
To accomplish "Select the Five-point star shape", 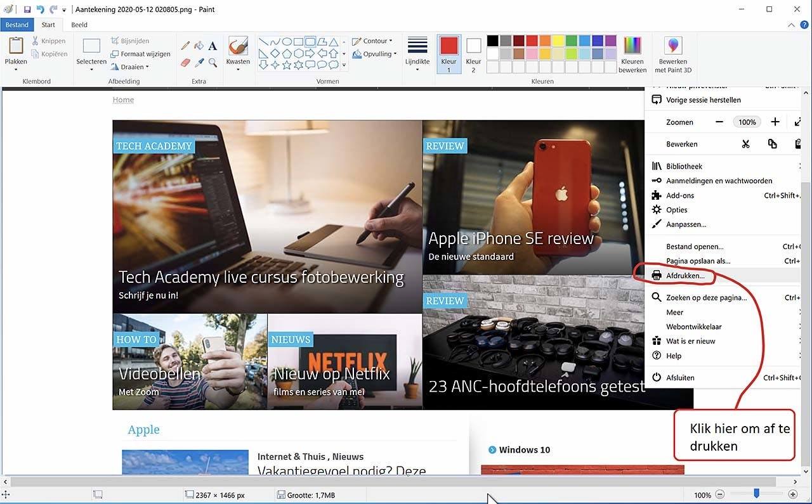I will coord(287,65).
